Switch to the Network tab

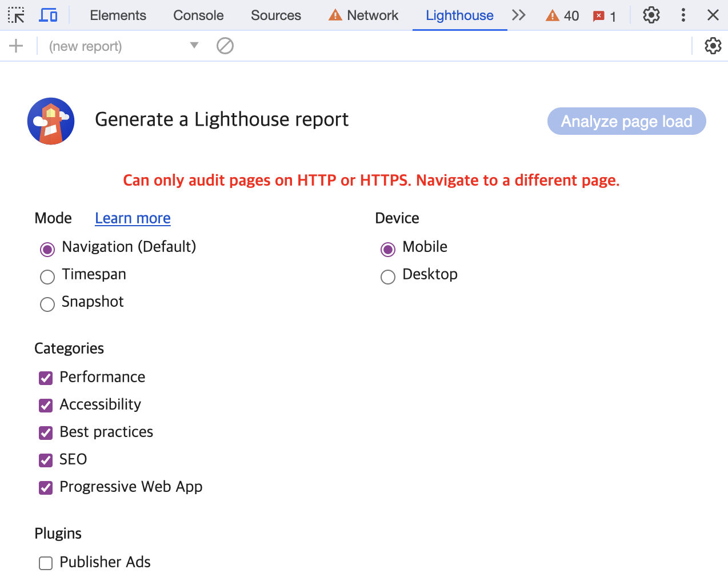tap(363, 15)
